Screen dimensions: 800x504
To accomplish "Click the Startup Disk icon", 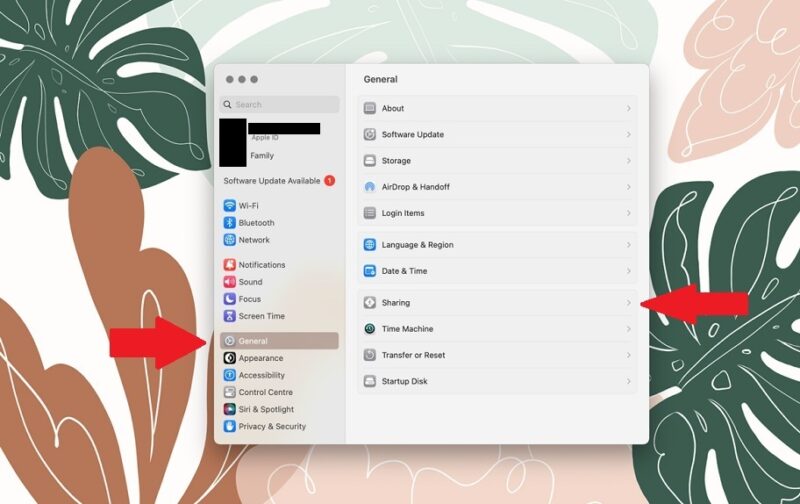I will coord(370,381).
